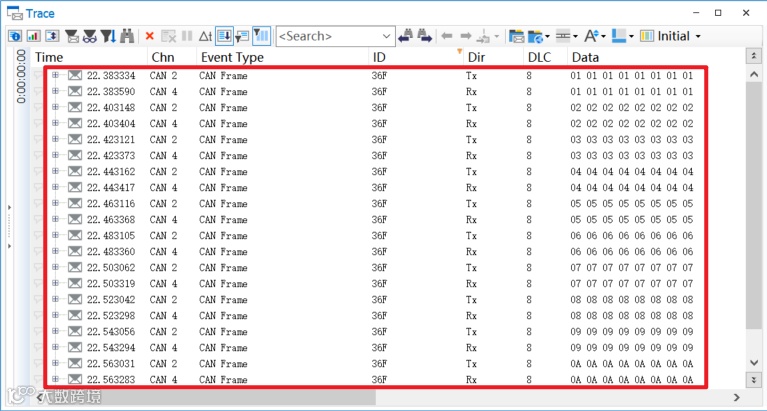The height and width of the screenshot is (411, 767).
Task: Click the event filter envelope-funnel icon
Action: click(72, 36)
